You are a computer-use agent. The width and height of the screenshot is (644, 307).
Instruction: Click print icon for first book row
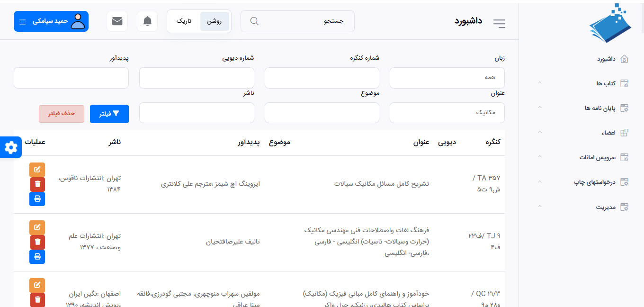tap(37, 199)
